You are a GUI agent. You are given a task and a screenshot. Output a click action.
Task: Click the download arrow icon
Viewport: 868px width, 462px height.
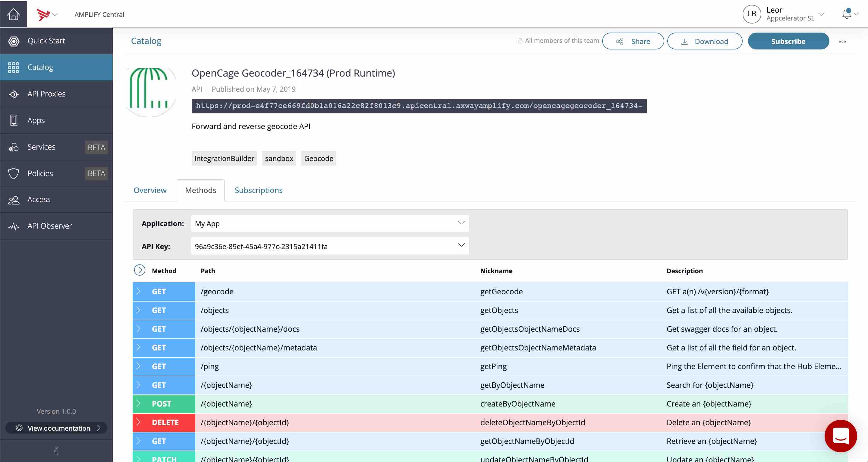(x=684, y=42)
